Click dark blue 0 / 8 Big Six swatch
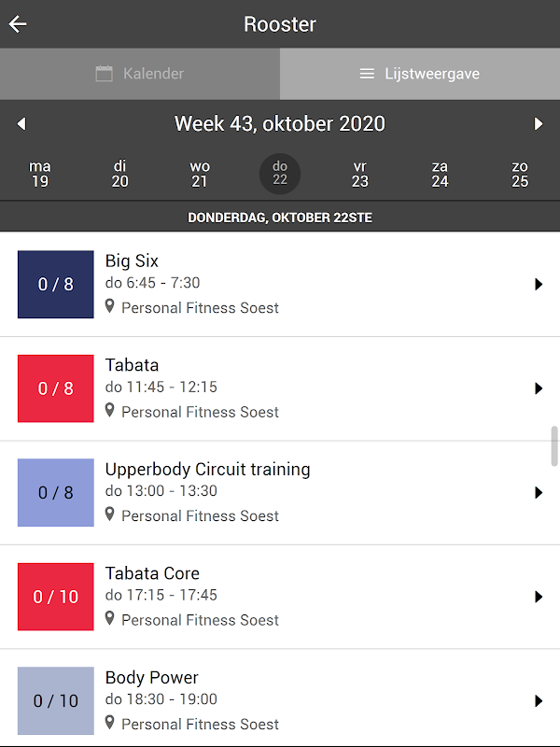 tap(56, 285)
